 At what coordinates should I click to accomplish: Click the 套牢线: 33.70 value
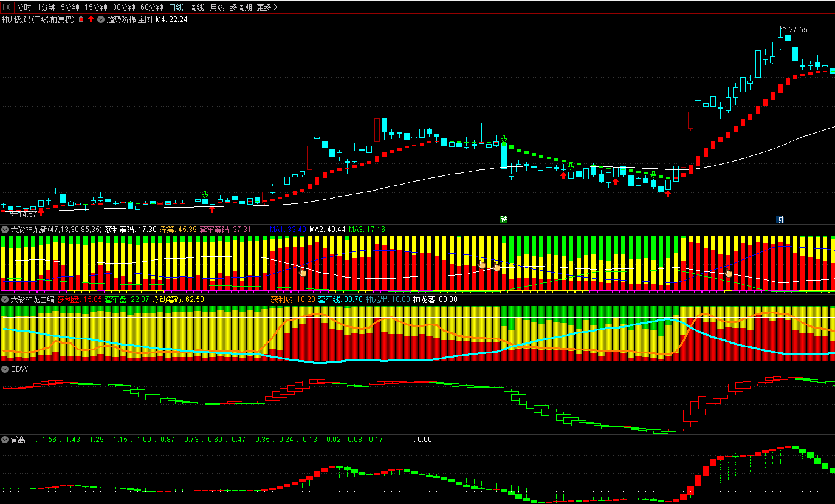click(340, 299)
